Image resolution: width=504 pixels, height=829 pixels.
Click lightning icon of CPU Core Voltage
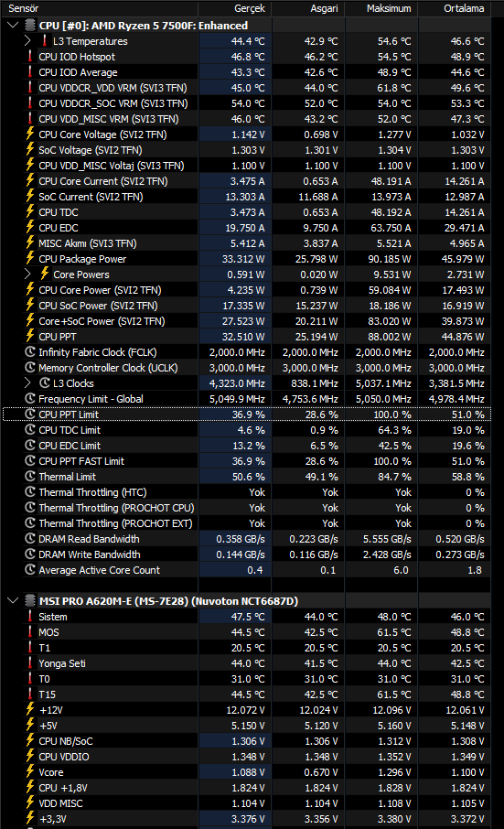(x=30, y=134)
